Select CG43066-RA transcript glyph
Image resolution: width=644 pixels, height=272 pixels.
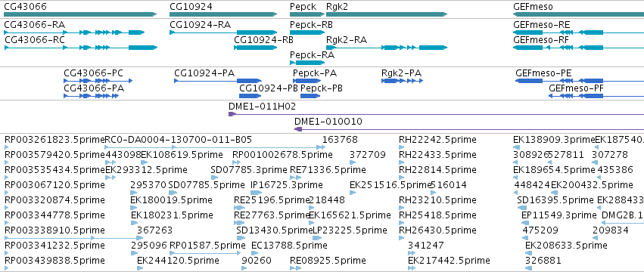(74, 32)
